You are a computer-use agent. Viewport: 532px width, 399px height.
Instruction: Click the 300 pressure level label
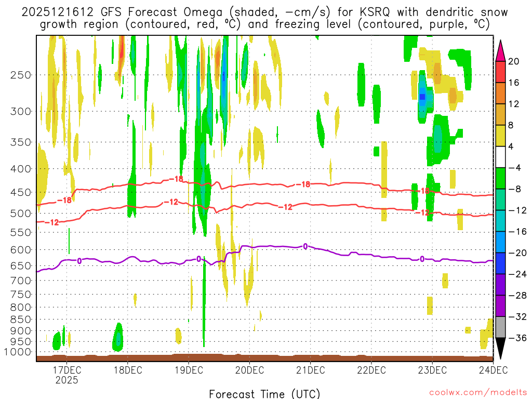pyautogui.click(x=21, y=111)
